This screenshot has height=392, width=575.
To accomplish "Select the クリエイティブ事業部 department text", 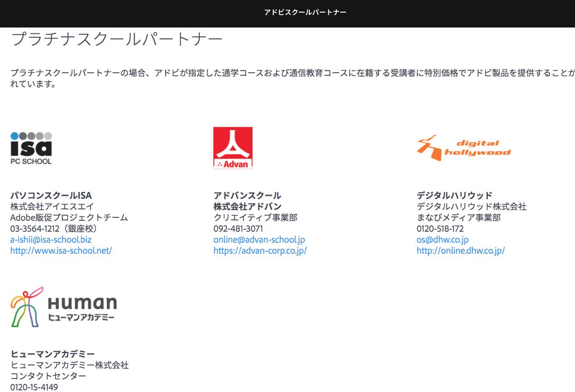I will [255, 218].
